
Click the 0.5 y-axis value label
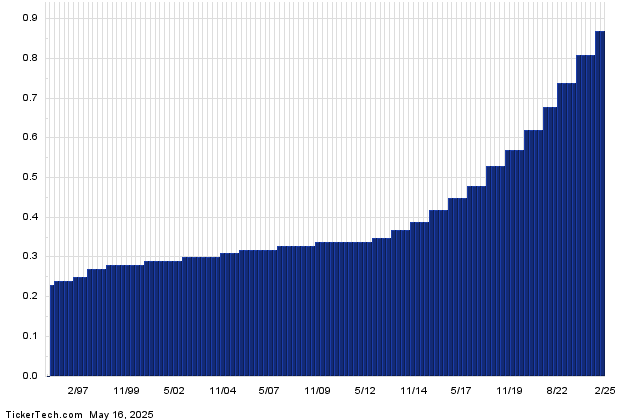pyautogui.click(x=29, y=177)
